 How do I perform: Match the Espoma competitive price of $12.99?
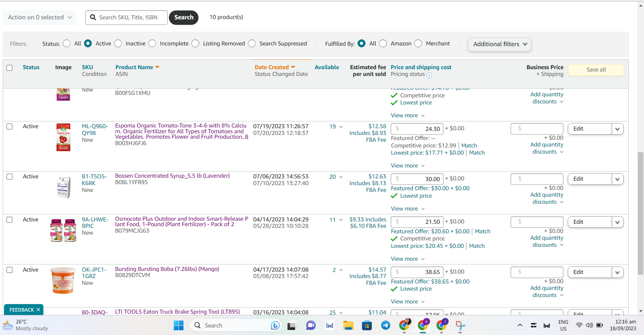(469, 145)
